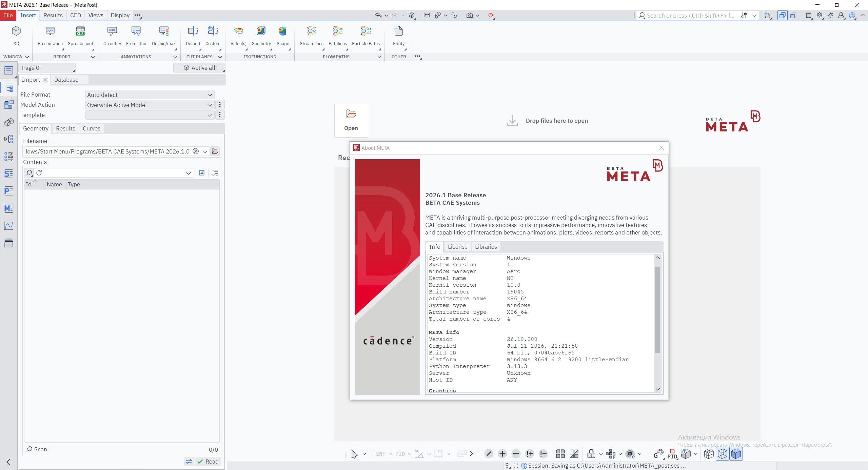This screenshot has height=470, width=868.
Task: Expand the Filename history dropdown
Action: tap(205, 151)
